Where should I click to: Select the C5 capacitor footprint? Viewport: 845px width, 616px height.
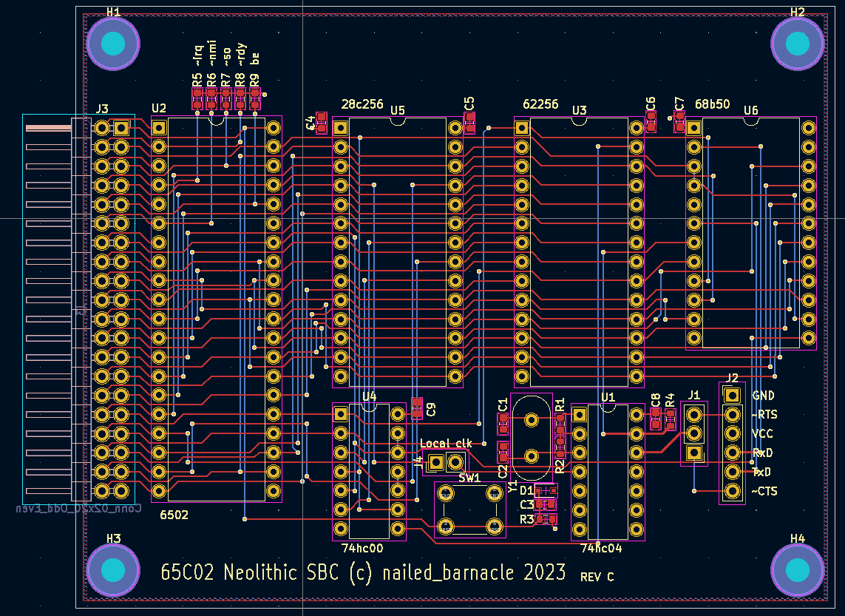pos(469,122)
